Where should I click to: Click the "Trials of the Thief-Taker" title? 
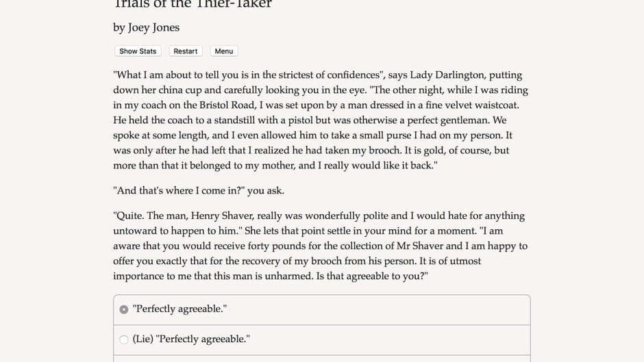point(193,4)
